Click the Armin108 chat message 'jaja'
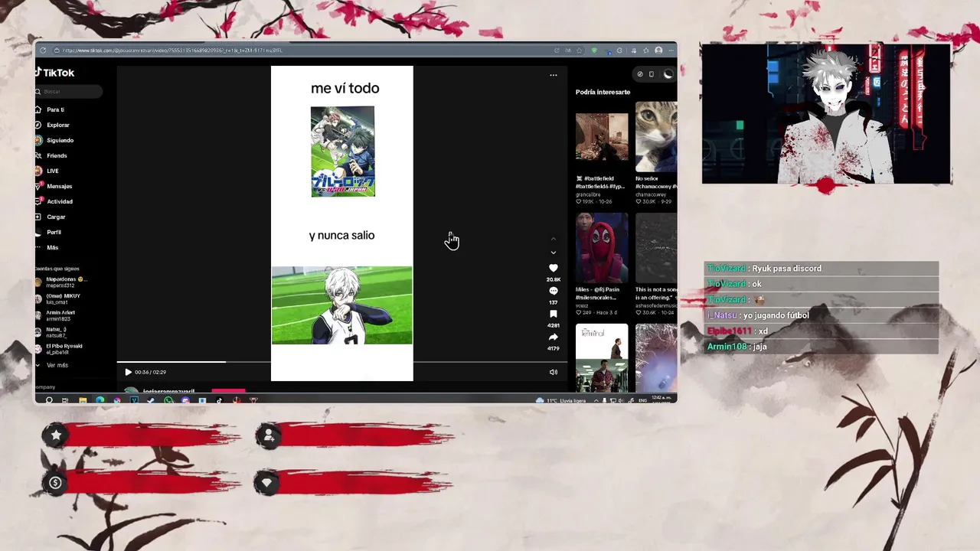 759,347
